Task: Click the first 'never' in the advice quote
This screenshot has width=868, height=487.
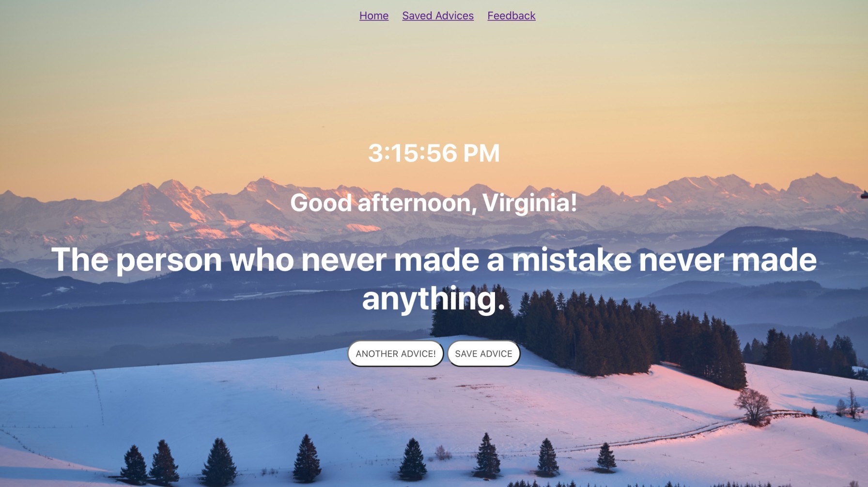Action: pyautogui.click(x=347, y=261)
